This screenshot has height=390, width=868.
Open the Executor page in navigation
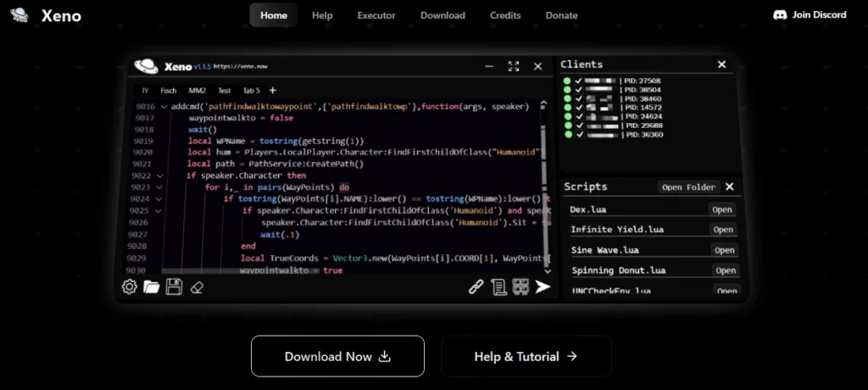376,15
